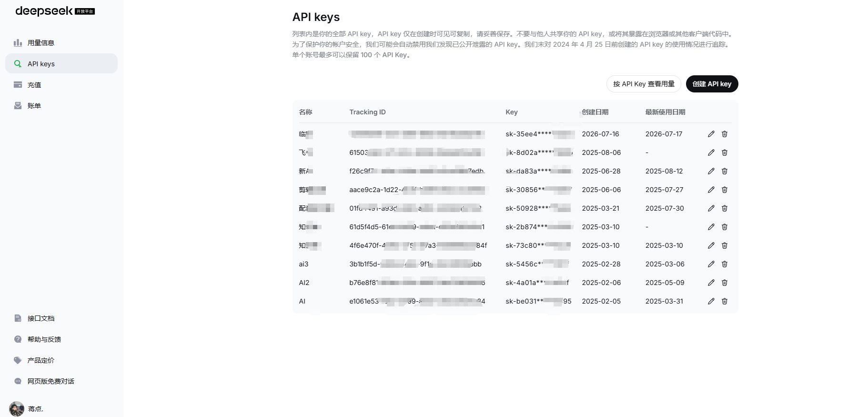The height and width of the screenshot is (417, 868).
Task: Click the API docs document icon
Action: pyautogui.click(x=18, y=318)
